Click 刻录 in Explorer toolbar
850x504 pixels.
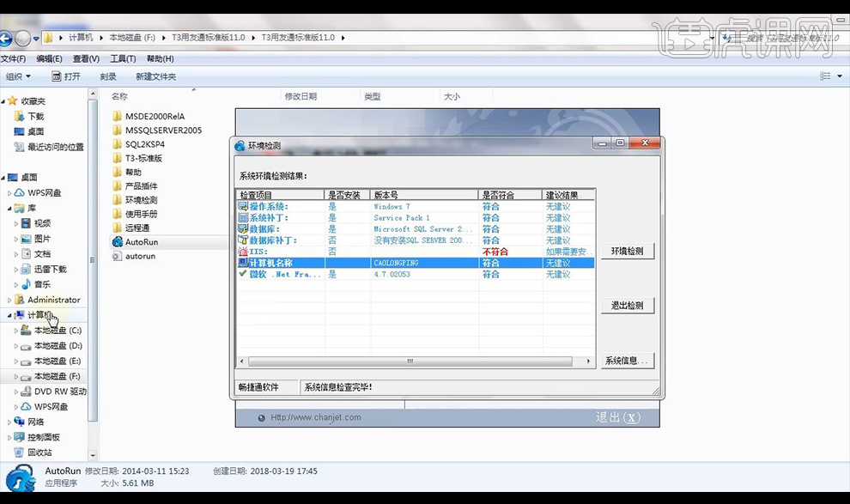coord(108,76)
